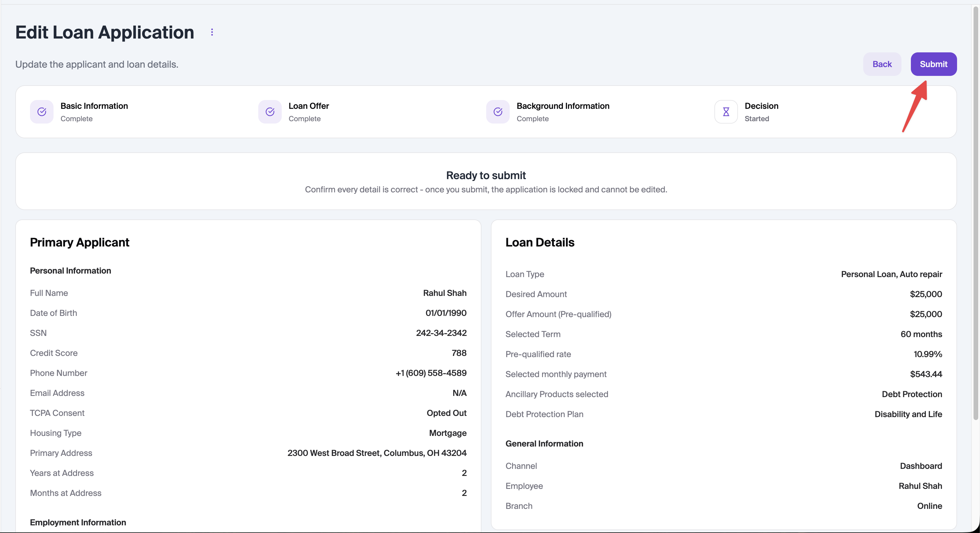
Task: Click the Debt Protection ancillary product value
Action: point(911,394)
